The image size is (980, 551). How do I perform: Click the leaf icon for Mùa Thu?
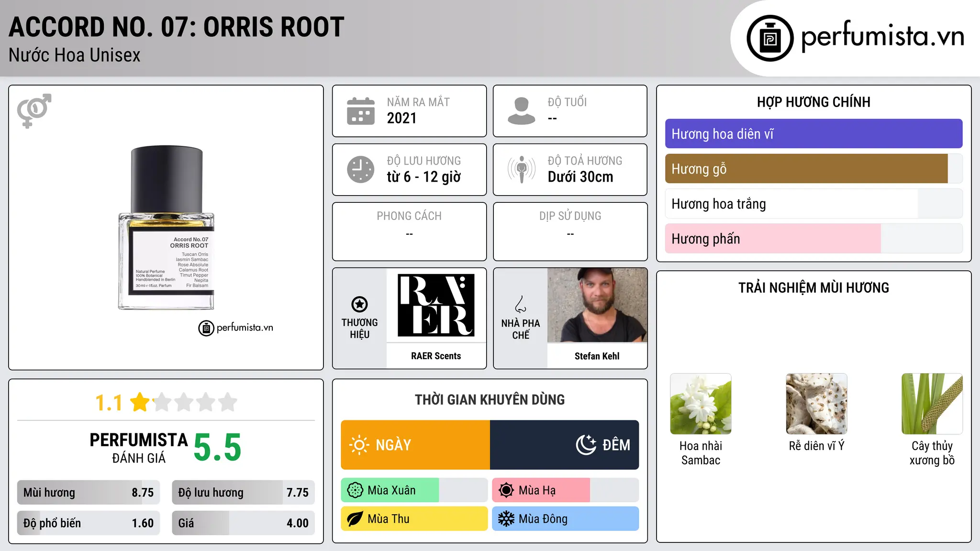(x=355, y=519)
